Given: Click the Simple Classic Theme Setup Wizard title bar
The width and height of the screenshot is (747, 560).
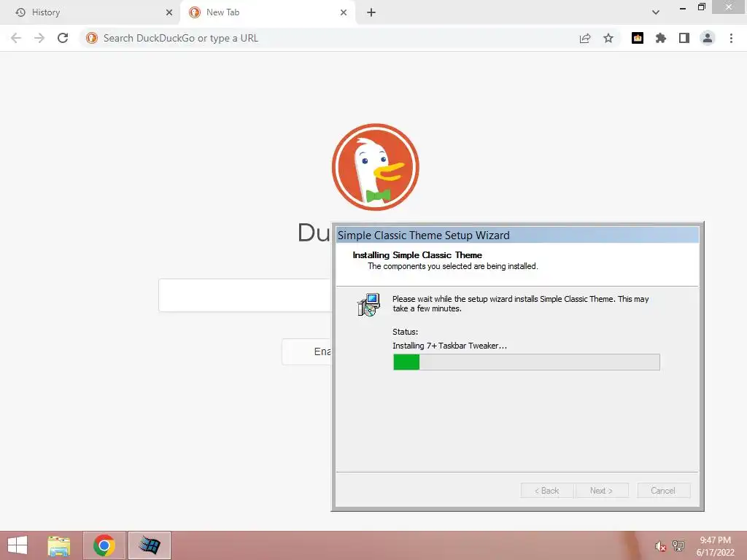Looking at the screenshot, I should [x=517, y=236].
